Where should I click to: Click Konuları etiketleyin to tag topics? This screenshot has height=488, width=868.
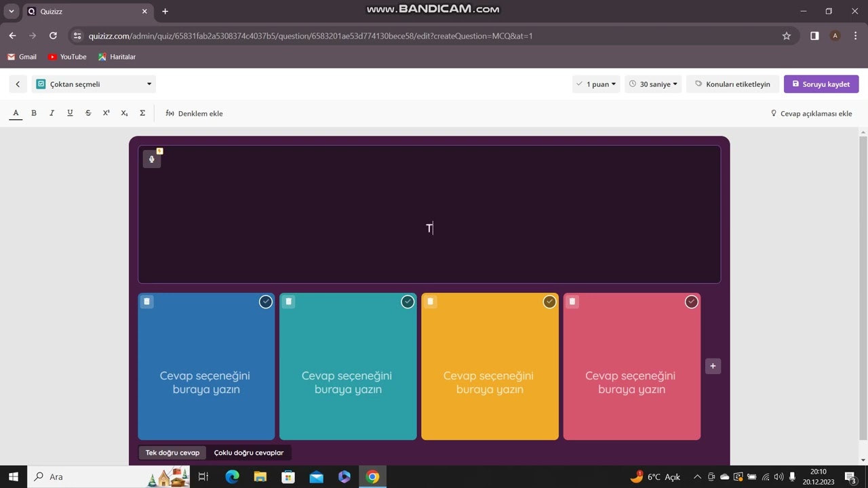point(732,84)
